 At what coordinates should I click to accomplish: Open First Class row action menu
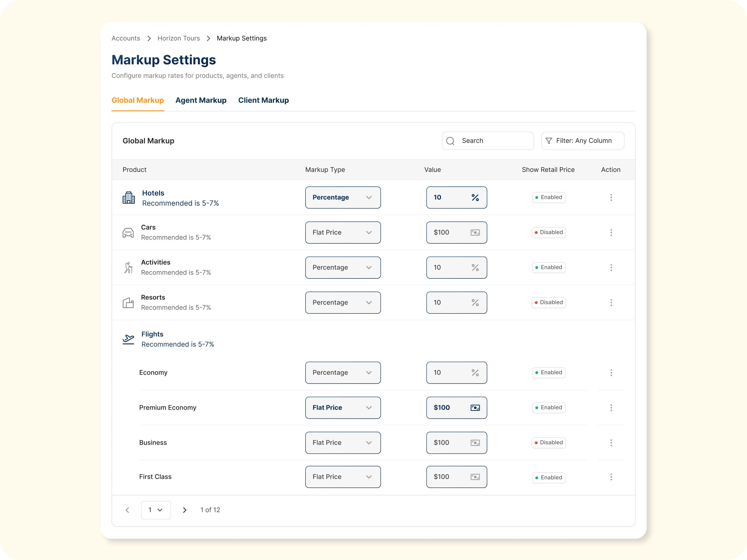click(x=611, y=477)
